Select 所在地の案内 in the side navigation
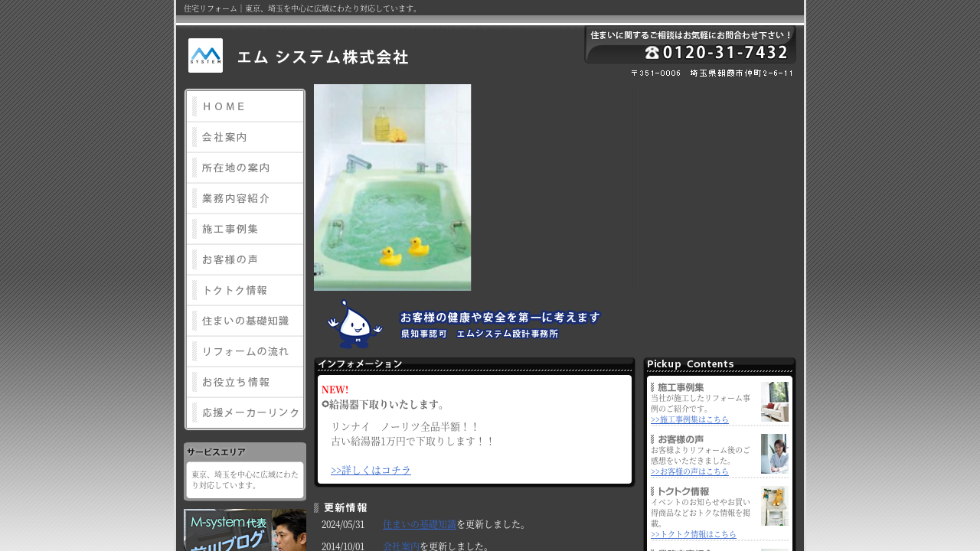 pyautogui.click(x=245, y=168)
